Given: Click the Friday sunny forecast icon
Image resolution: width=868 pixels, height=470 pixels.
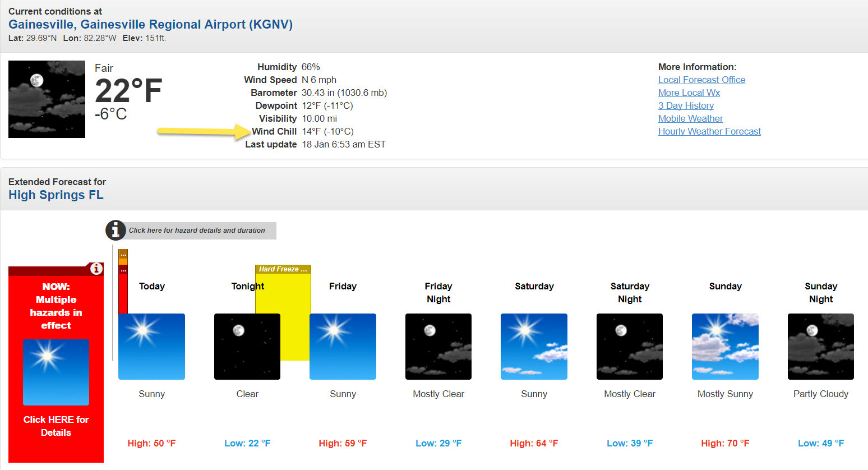Looking at the screenshot, I should (x=343, y=347).
